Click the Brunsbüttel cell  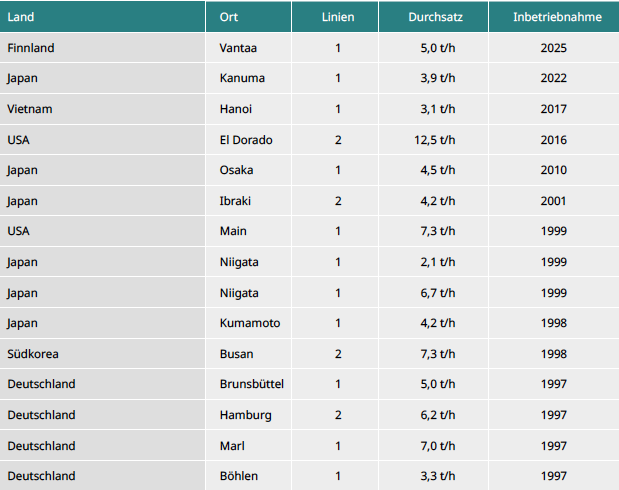coord(252,384)
